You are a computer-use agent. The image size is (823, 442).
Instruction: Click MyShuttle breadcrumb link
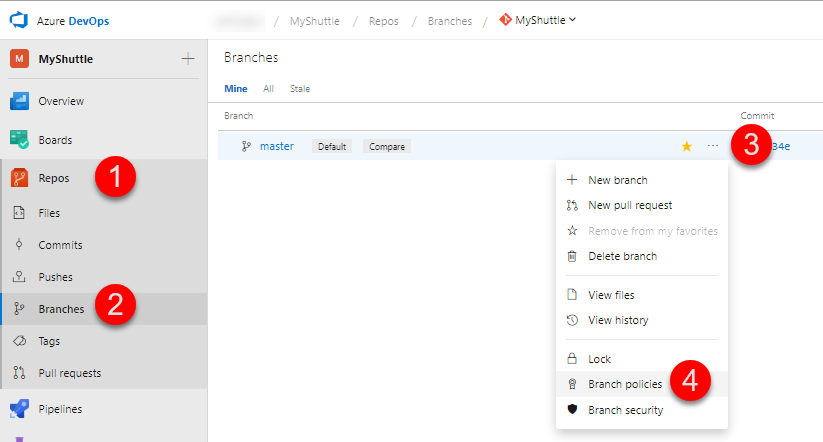tap(314, 21)
